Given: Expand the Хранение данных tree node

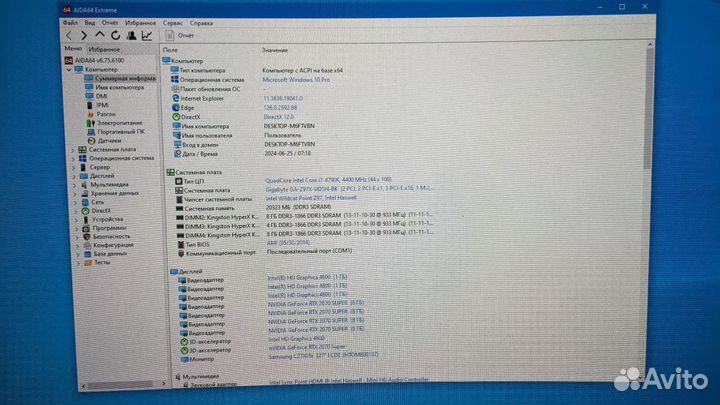Looking at the screenshot, I should coord(75,194).
